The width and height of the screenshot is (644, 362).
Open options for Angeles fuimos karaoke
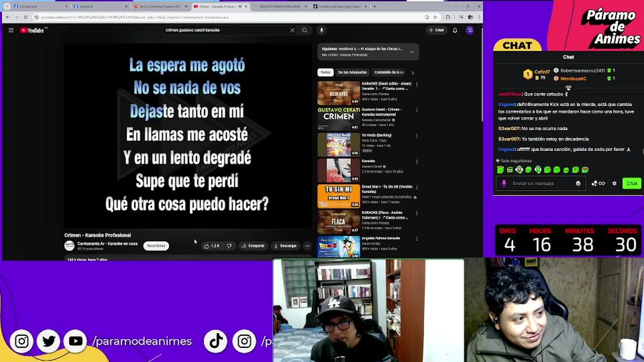point(417,239)
